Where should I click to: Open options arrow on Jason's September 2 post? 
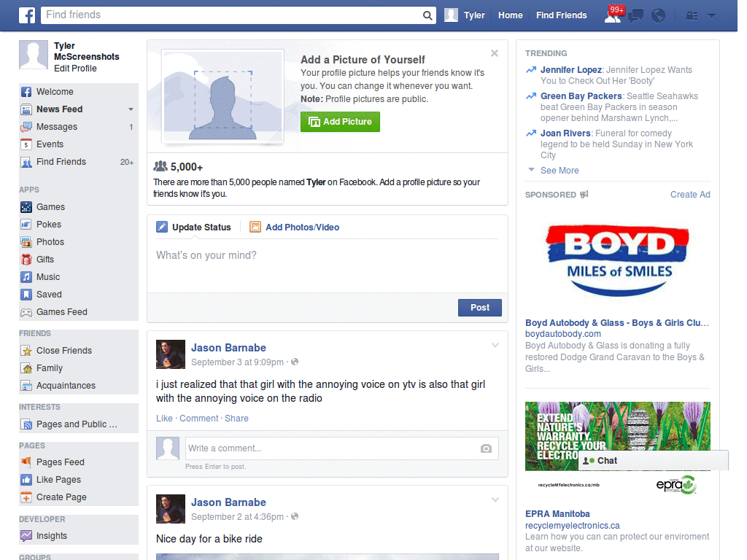495,499
